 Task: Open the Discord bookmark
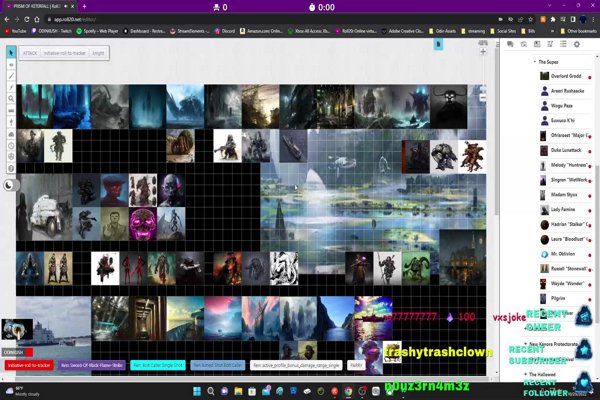pyautogui.click(x=225, y=31)
